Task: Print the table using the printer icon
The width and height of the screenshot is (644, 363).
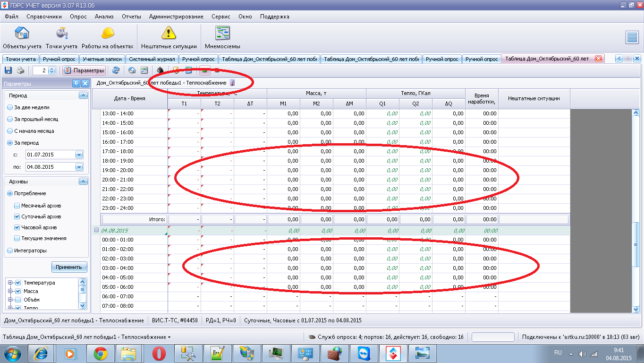Action: click(x=21, y=70)
